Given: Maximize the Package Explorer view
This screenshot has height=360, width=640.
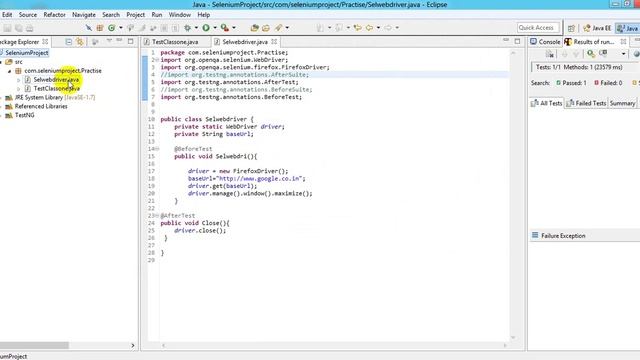Looking at the screenshot, I should (131, 41).
